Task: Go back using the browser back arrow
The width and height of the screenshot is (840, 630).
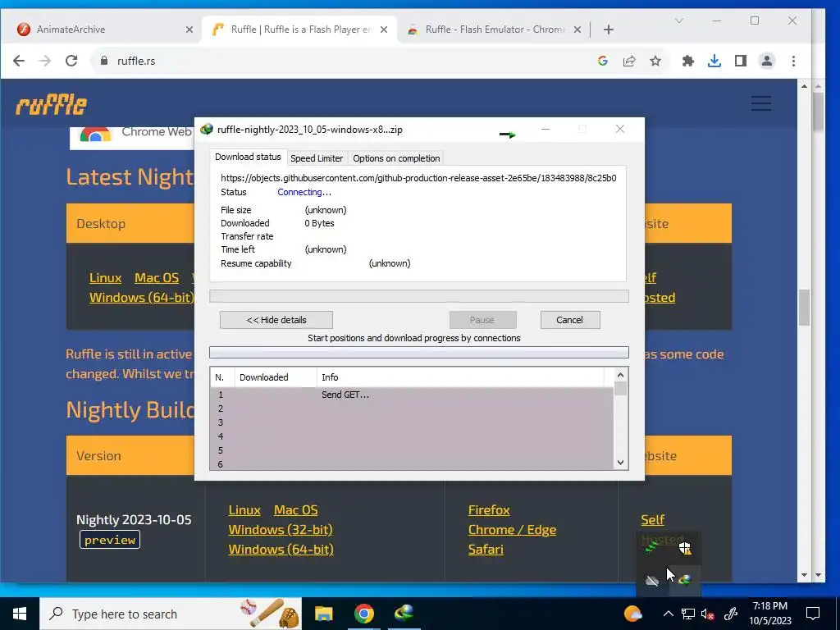Action: [19, 61]
